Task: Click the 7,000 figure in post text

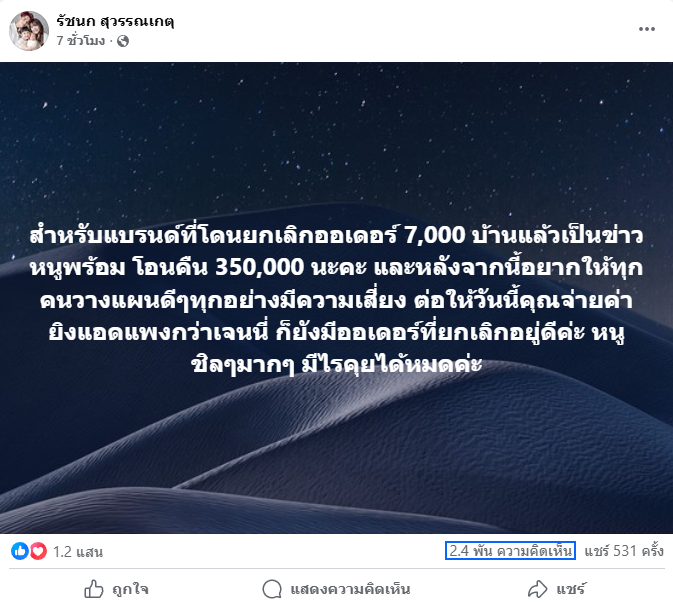Action: (435, 235)
